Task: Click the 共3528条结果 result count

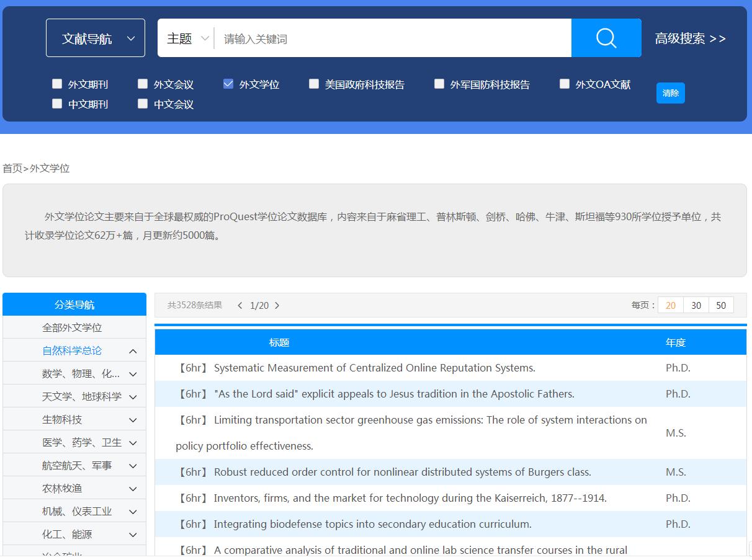Action: [195, 305]
